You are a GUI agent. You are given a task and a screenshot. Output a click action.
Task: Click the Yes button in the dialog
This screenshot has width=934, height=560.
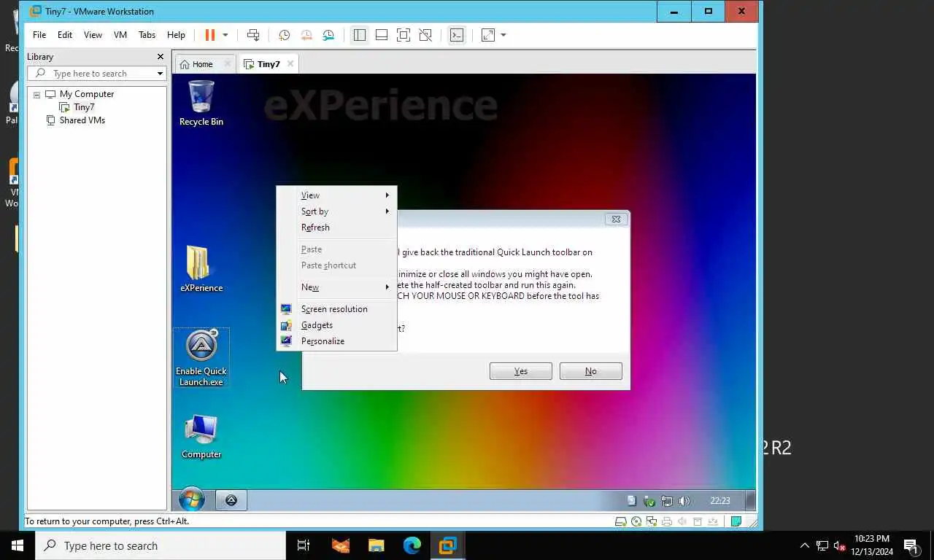[x=521, y=371]
